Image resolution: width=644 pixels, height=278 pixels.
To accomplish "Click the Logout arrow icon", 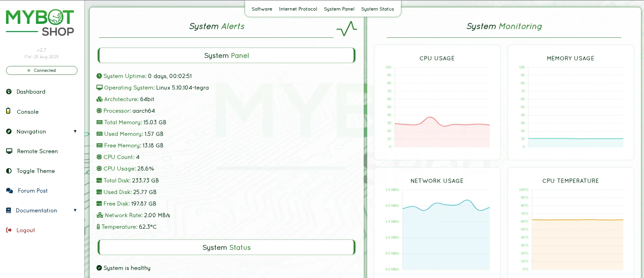I will (9, 230).
